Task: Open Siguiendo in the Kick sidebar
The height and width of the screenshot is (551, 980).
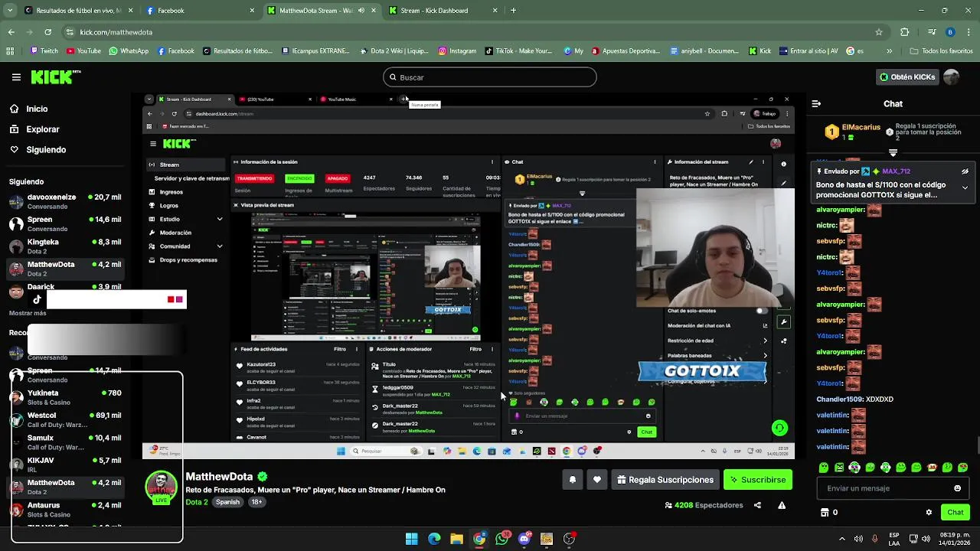Action: coord(38,150)
